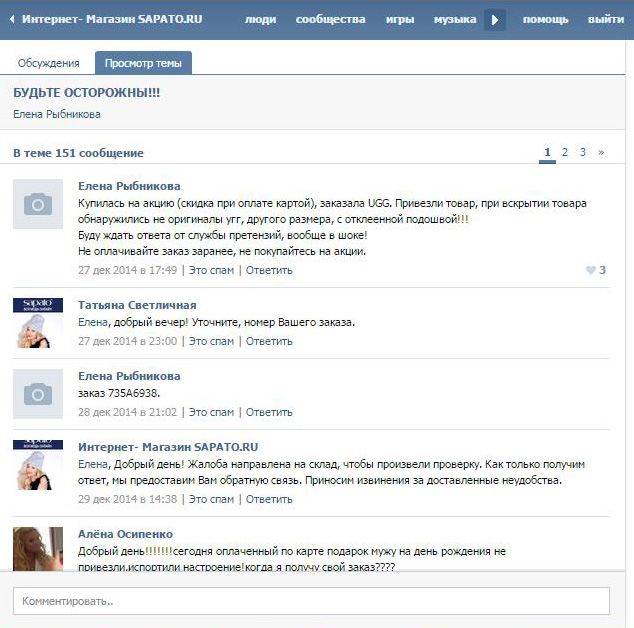Click the timestamp 29 дек 2014 в 14:38

[x=127, y=499]
